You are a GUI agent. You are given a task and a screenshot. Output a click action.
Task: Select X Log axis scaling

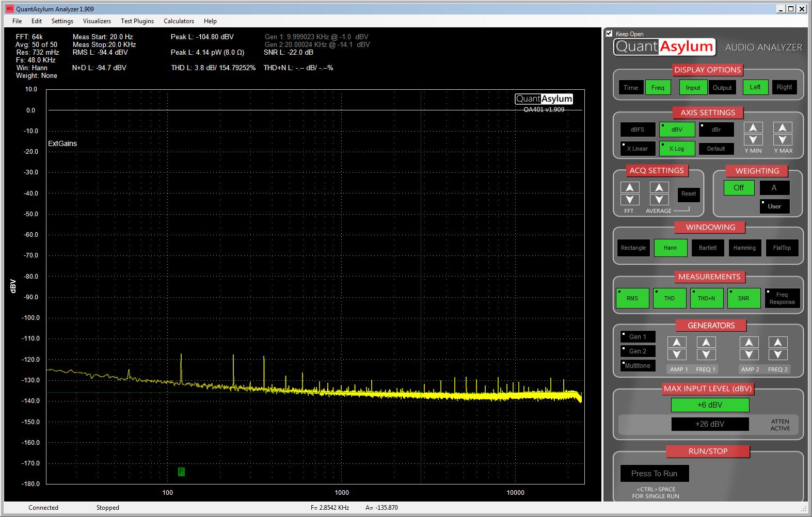[677, 149]
